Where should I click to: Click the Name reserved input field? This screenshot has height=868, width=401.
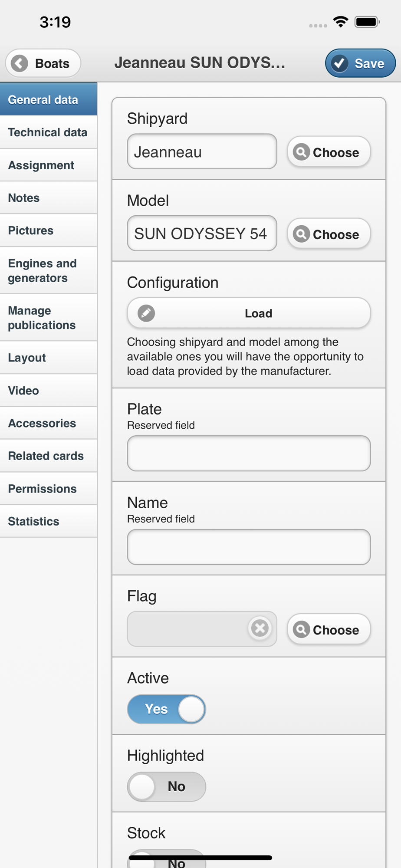tap(249, 547)
